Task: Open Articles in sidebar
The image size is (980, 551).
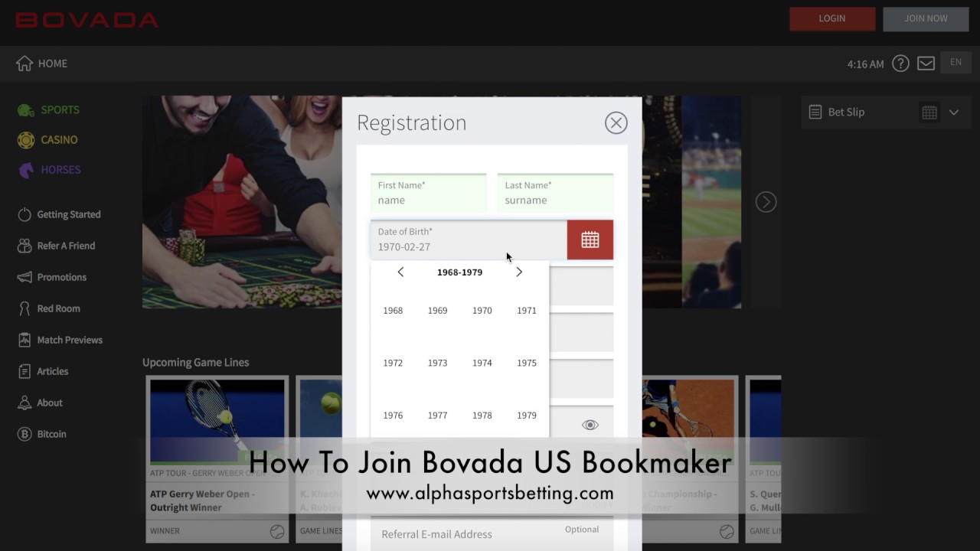Action: (x=43, y=371)
